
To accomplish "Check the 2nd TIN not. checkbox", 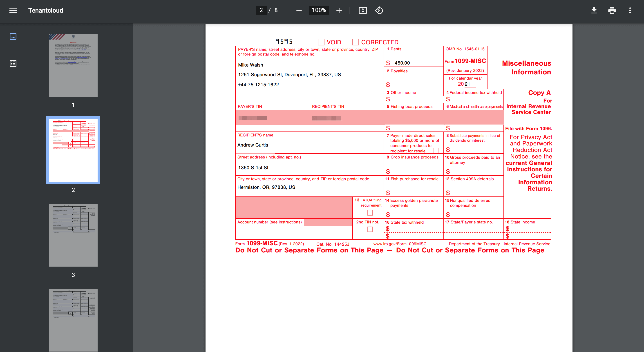I will point(370,229).
